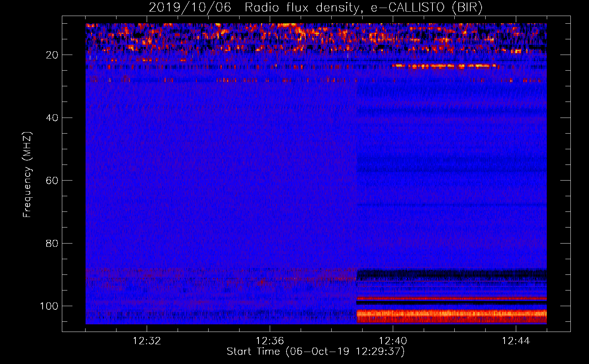Image resolution: width=589 pixels, height=364 pixels.
Task: Click the '80' frequency tick label
Action: point(52,243)
